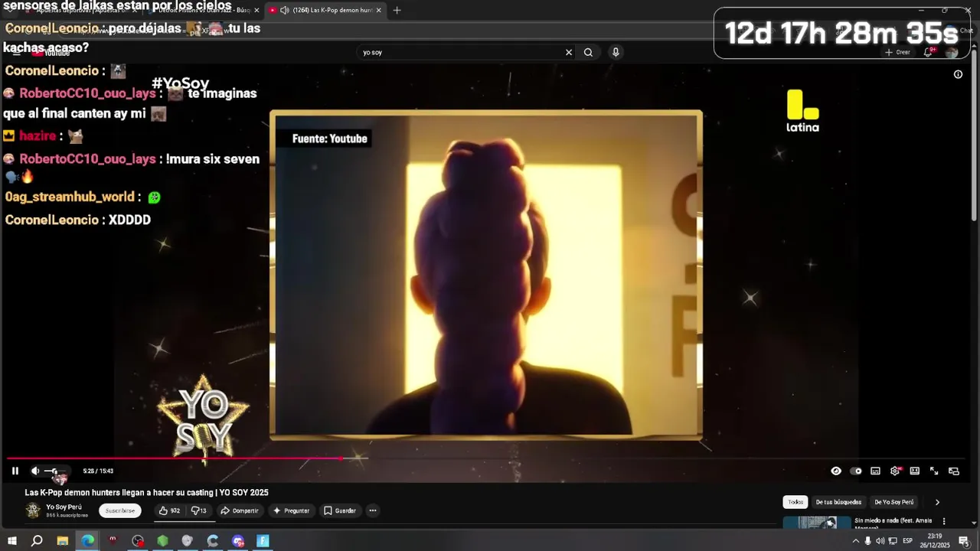Click the Preguntar button

click(291, 510)
